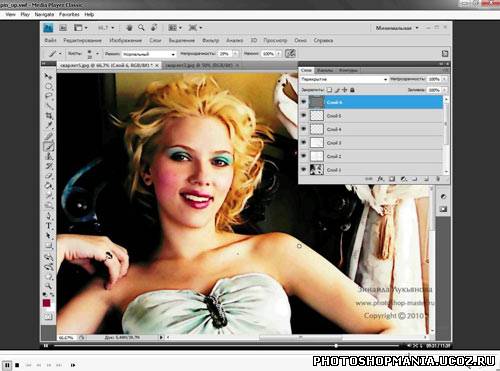Open Media Player Classic Navigate menu
This screenshot has width=500, height=371.
pyautogui.click(x=44, y=14)
